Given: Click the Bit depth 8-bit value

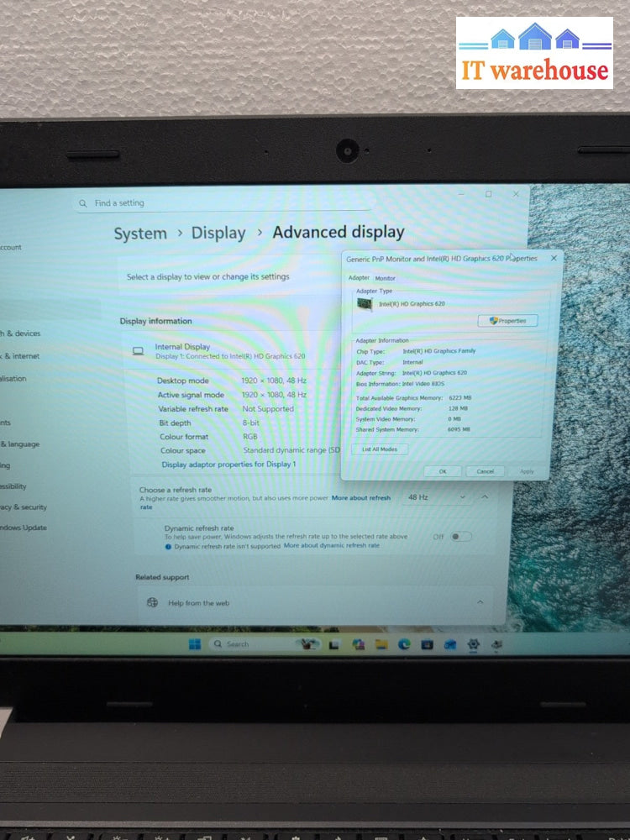Looking at the screenshot, I should [x=250, y=423].
